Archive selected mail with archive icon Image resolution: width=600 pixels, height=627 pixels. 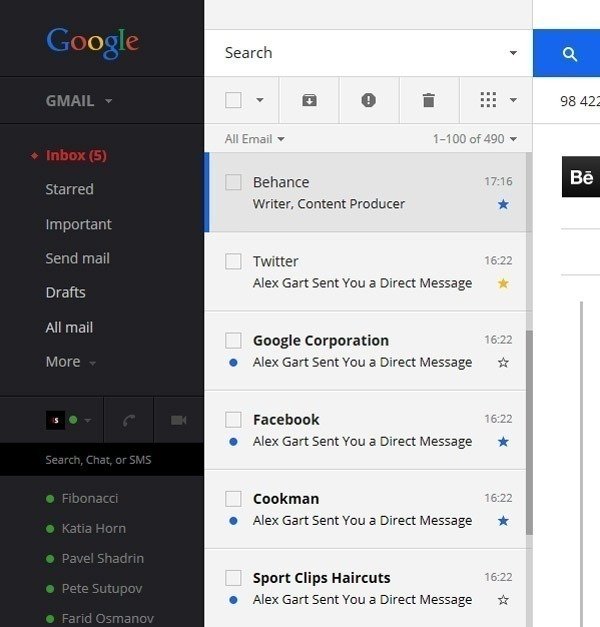pos(309,100)
